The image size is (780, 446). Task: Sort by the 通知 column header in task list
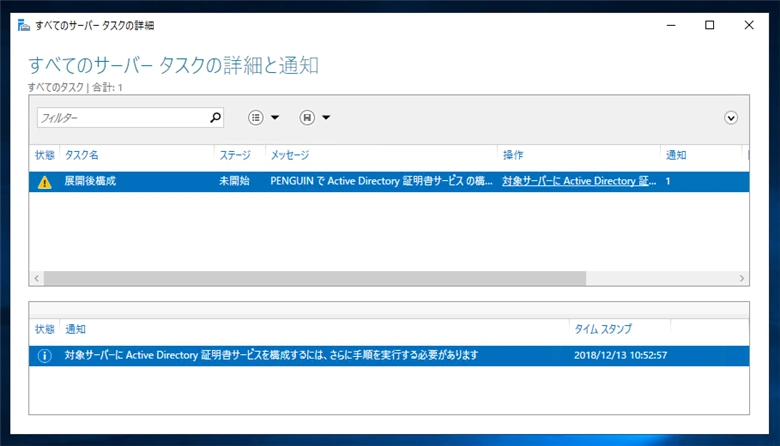point(676,155)
